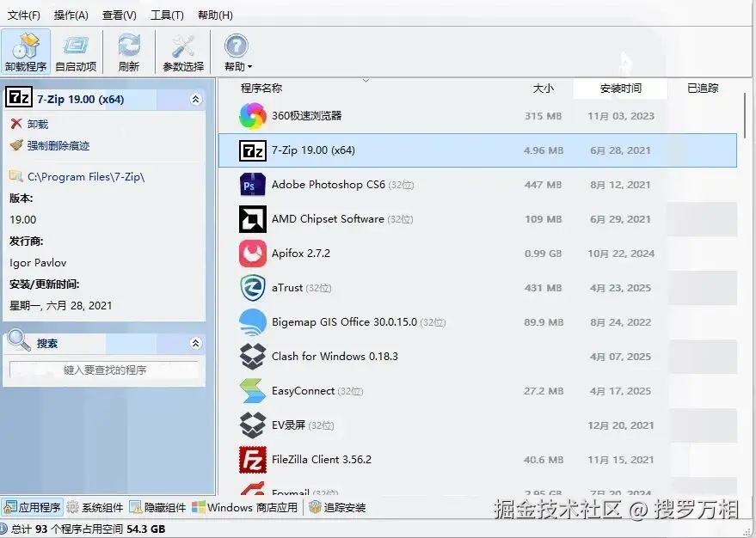Select the 卸载程序 toolbar icon
756x538 pixels.
(26, 52)
